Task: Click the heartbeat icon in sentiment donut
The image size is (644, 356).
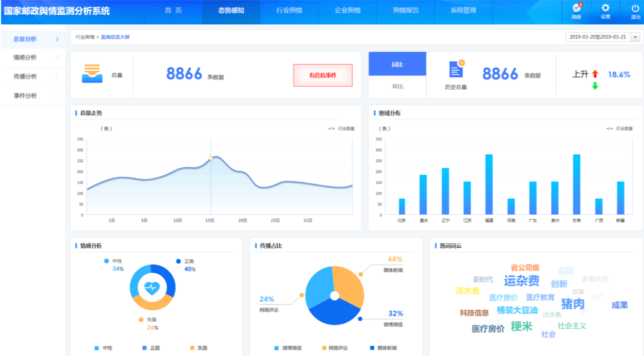Action: 152,288
